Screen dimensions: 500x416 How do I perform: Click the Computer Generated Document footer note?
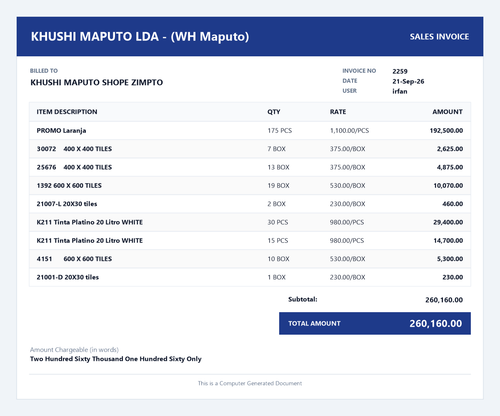click(x=250, y=383)
